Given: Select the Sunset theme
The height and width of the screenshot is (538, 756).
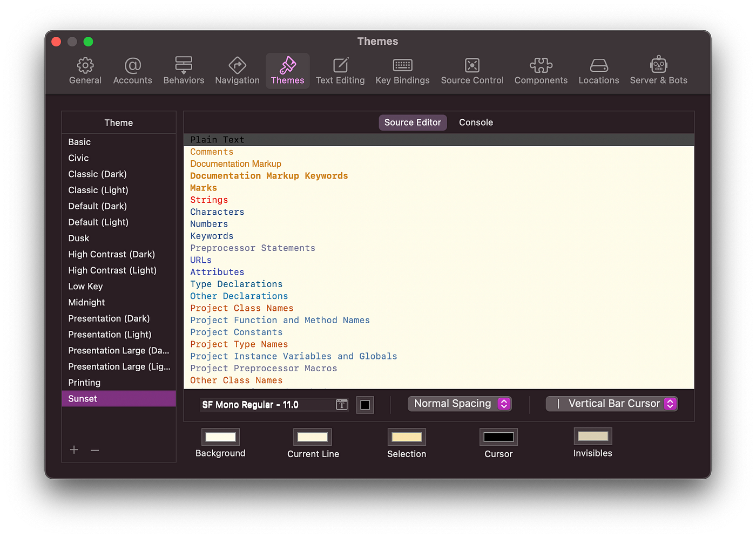Looking at the screenshot, I should pos(119,399).
